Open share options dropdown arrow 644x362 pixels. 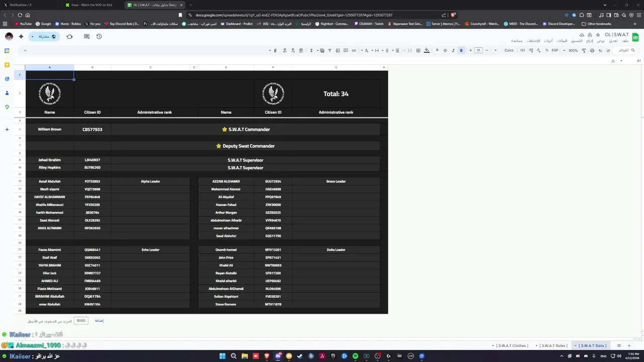point(32,36)
